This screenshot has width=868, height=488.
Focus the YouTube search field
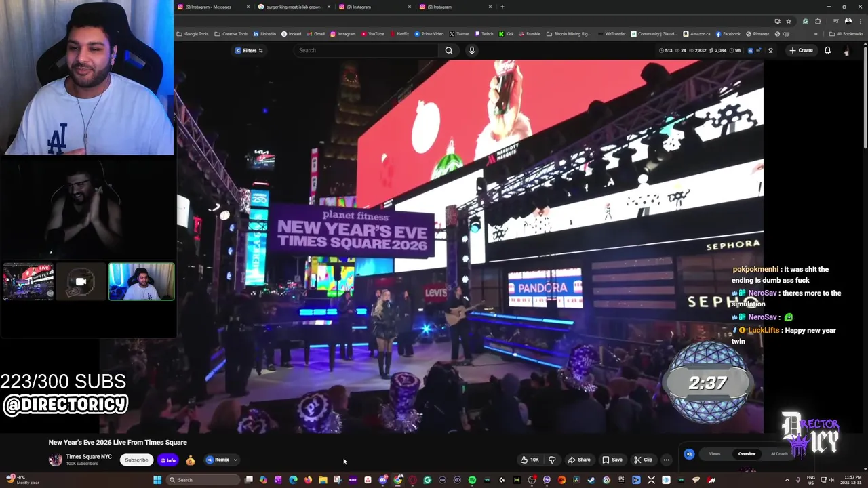point(366,50)
